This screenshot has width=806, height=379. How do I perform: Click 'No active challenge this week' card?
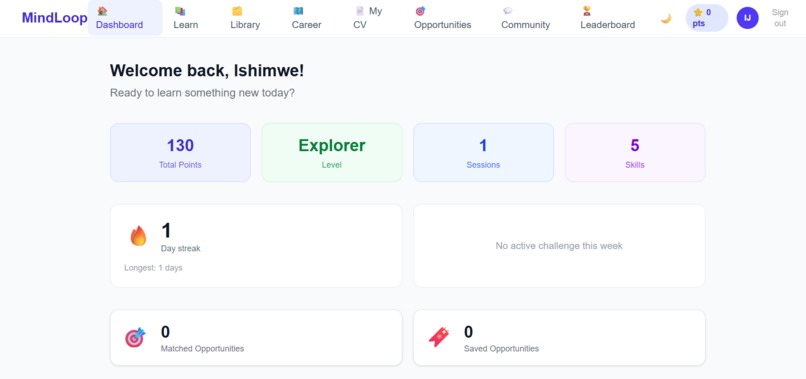559,246
